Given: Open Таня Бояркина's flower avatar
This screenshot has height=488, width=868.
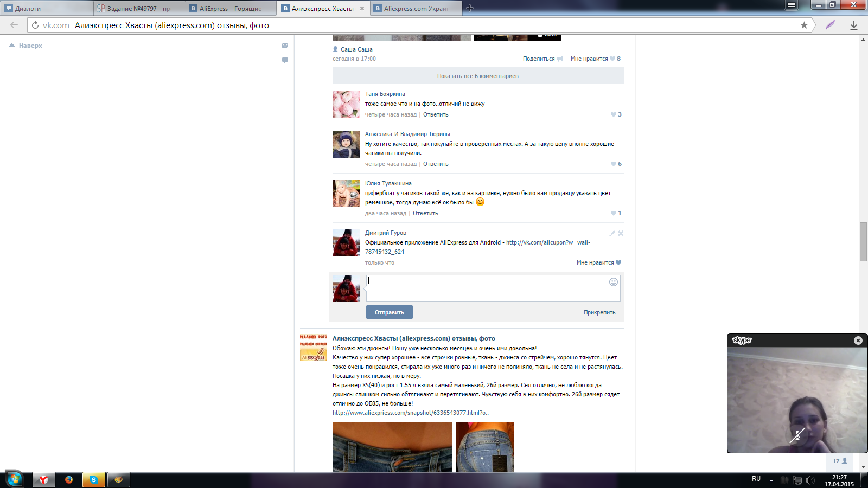Looking at the screenshot, I should [346, 104].
